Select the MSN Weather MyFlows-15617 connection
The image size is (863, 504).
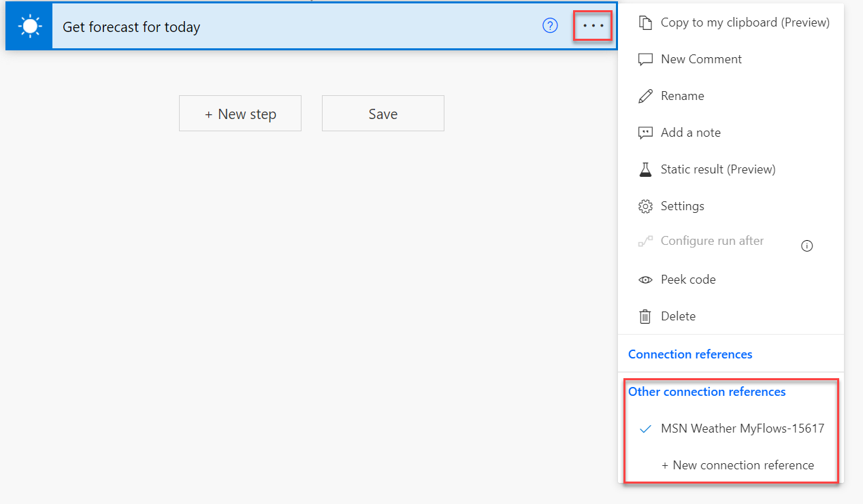(x=743, y=428)
